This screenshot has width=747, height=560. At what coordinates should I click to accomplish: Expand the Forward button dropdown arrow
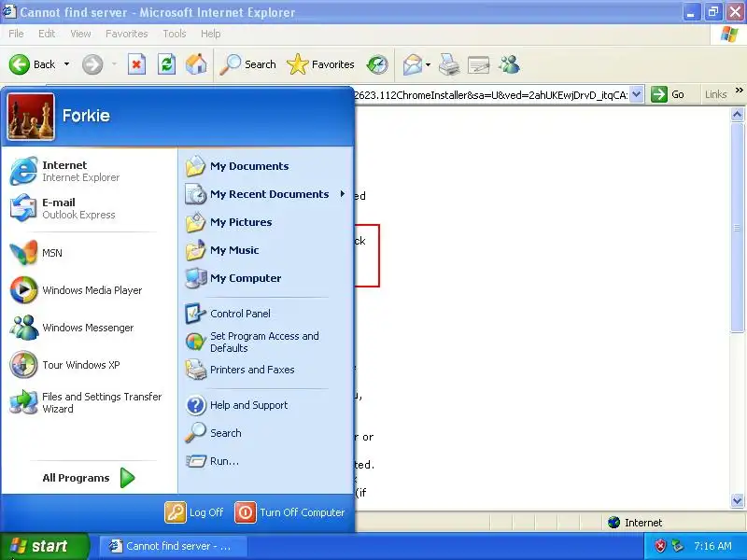pos(114,64)
